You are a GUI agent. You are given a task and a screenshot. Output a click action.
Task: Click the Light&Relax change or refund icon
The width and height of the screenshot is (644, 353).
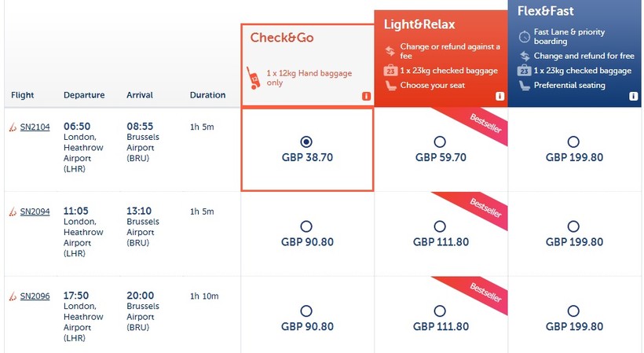click(x=390, y=51)
